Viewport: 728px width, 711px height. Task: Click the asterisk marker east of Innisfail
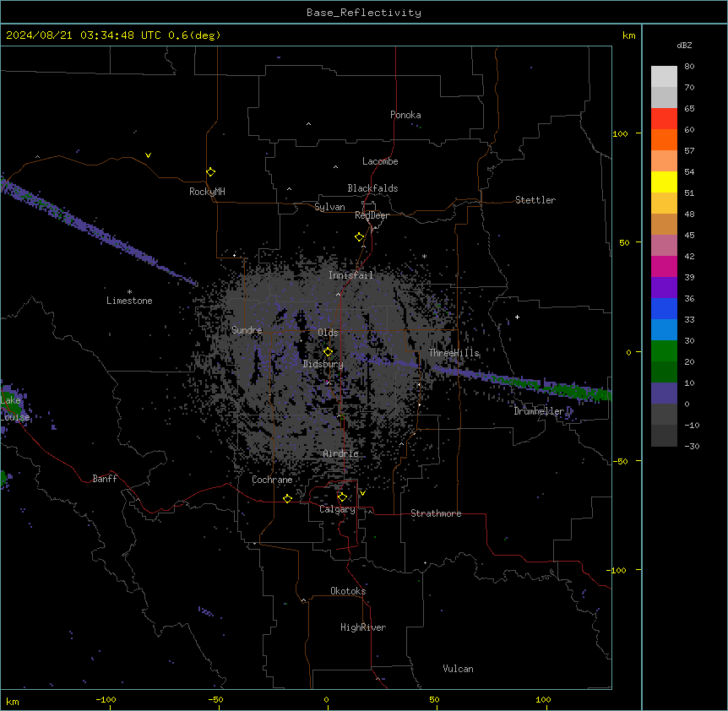click(424, 256)
